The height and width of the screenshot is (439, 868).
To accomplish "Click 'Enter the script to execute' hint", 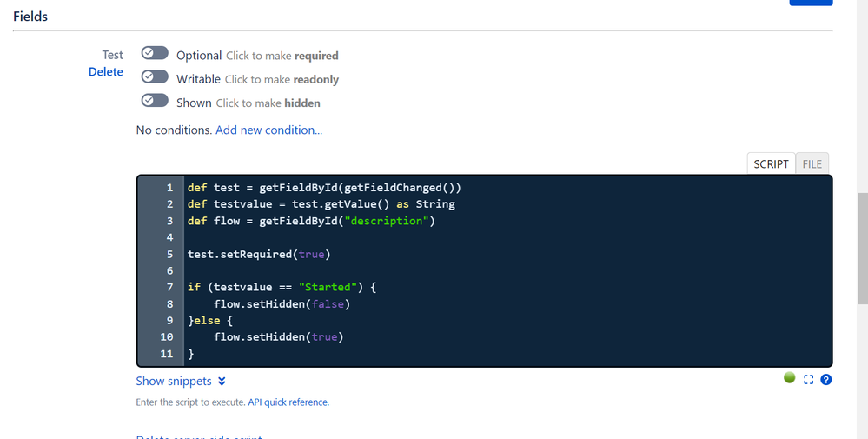I will (x=190, y=402).
